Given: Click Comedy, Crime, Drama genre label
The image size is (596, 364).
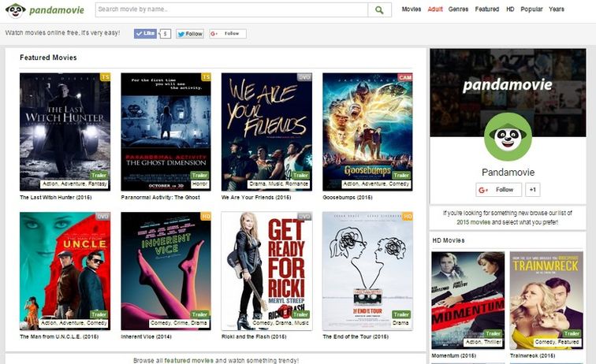Looking at the screenshot, I should click(x=179, y=323).
